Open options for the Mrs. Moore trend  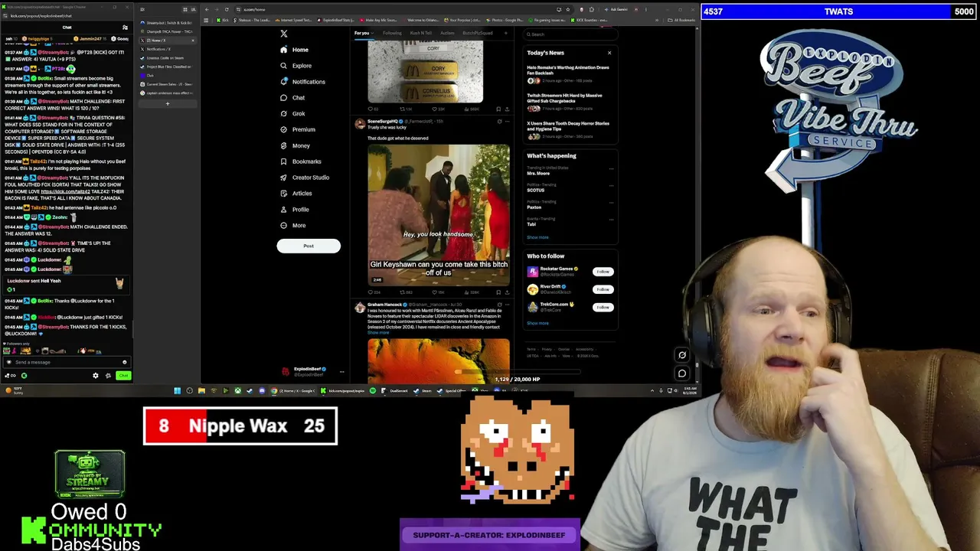(610, 169)
